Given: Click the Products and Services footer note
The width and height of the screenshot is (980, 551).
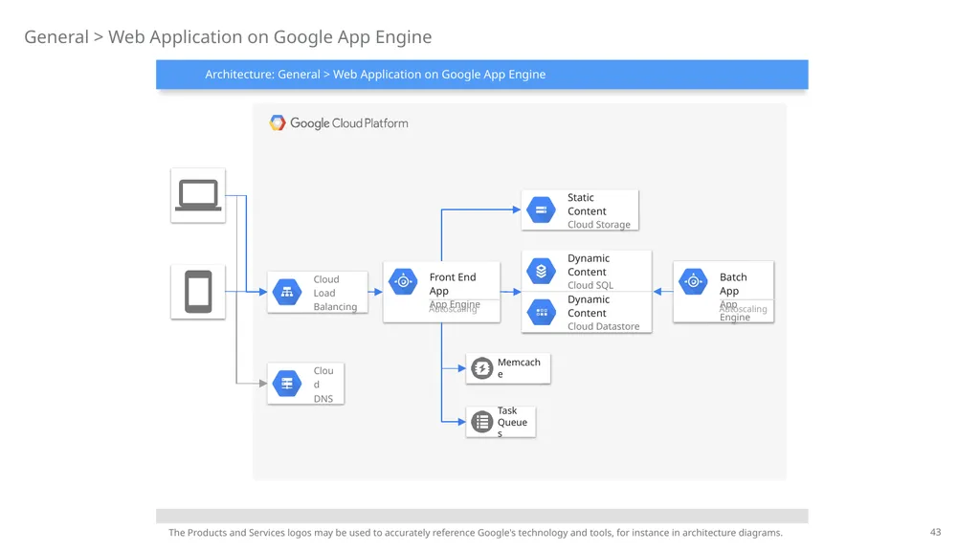Looking at the screenshot, I should click(475, 533).
